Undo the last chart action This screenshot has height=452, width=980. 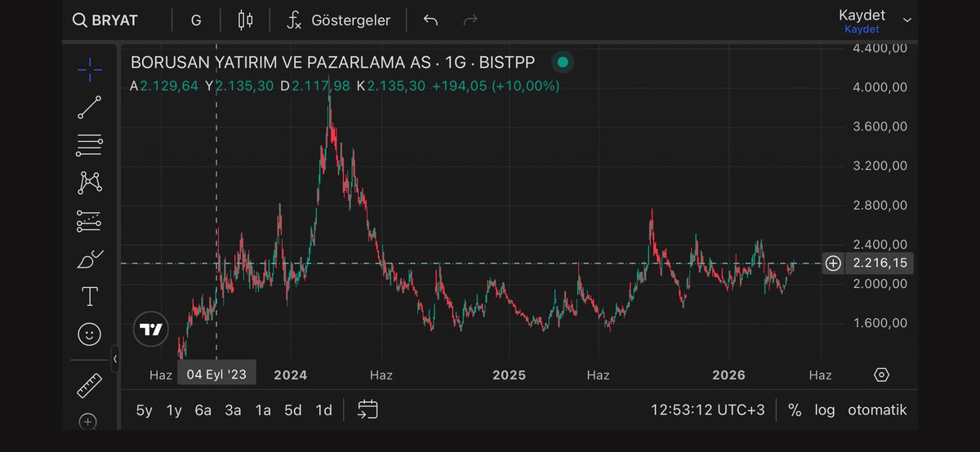pos(430,20)
